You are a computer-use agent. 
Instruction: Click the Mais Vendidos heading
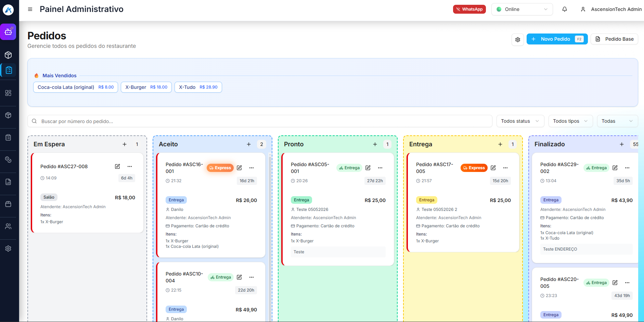tap(60, 76)
